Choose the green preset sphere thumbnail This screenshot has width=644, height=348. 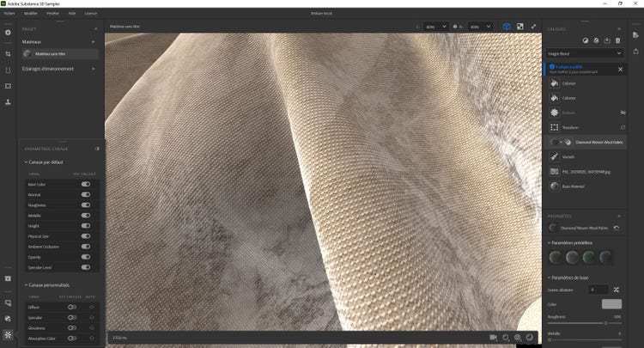[x=588, y=258]
